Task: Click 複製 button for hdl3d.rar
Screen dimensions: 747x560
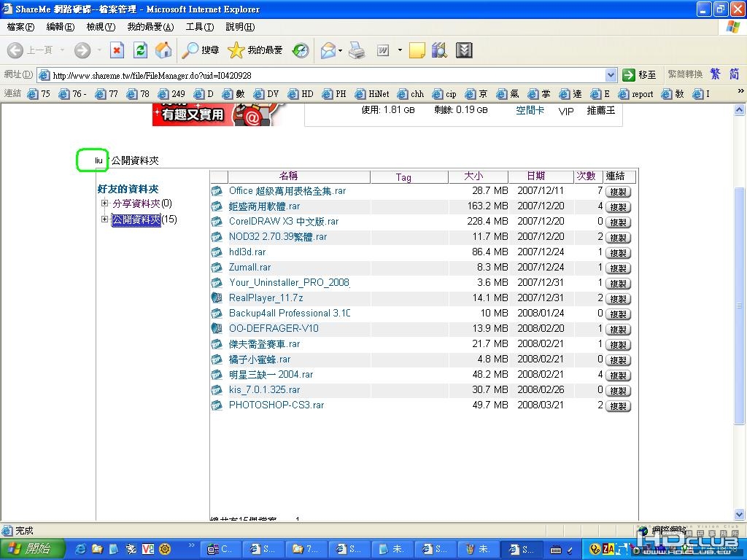Action: pyautogui.click(x=618, y=253)
